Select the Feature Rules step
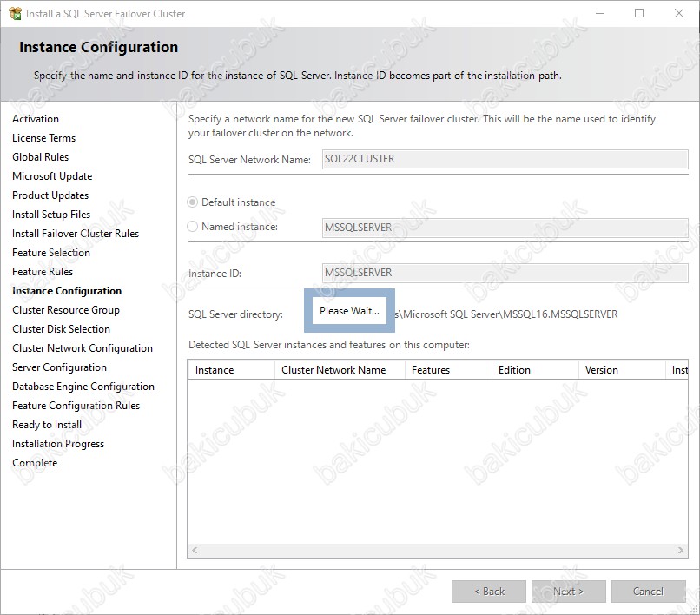 coord(43,272)
